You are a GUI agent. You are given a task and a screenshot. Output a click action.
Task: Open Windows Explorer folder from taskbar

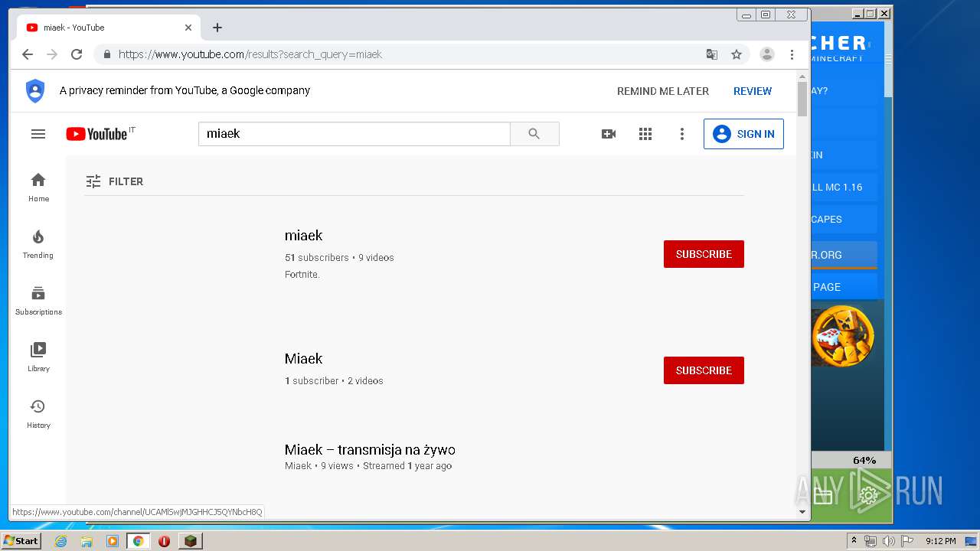pyautogui.click(x=87, y=541)
